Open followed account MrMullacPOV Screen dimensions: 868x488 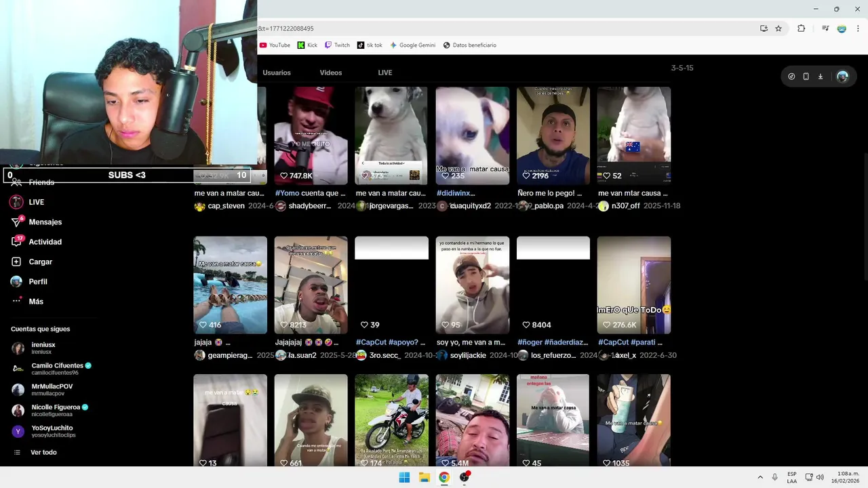coord(42,390)
